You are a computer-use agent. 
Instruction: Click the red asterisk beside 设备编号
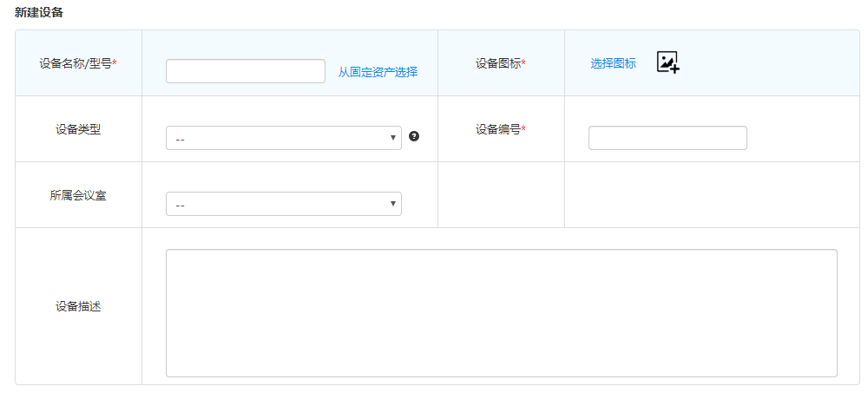tap(523, 129)
